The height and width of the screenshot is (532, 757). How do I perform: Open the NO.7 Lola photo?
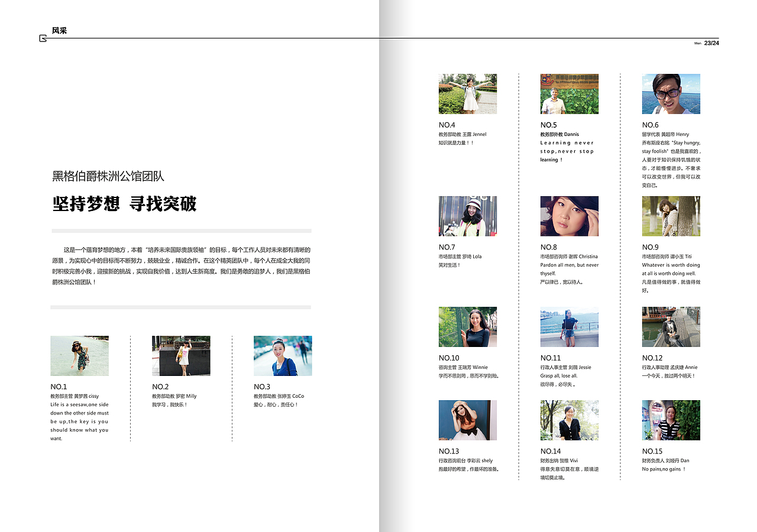(468, 216)
